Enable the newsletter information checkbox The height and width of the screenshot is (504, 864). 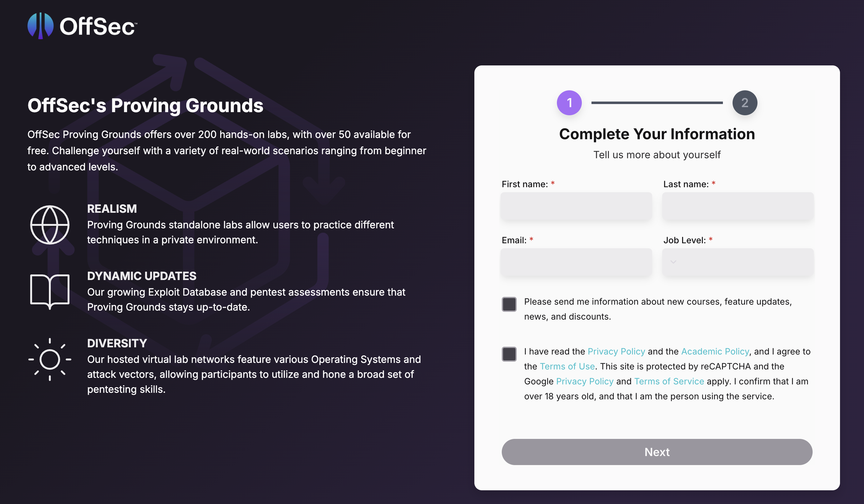pyautogui.click(x=509, y=304)
